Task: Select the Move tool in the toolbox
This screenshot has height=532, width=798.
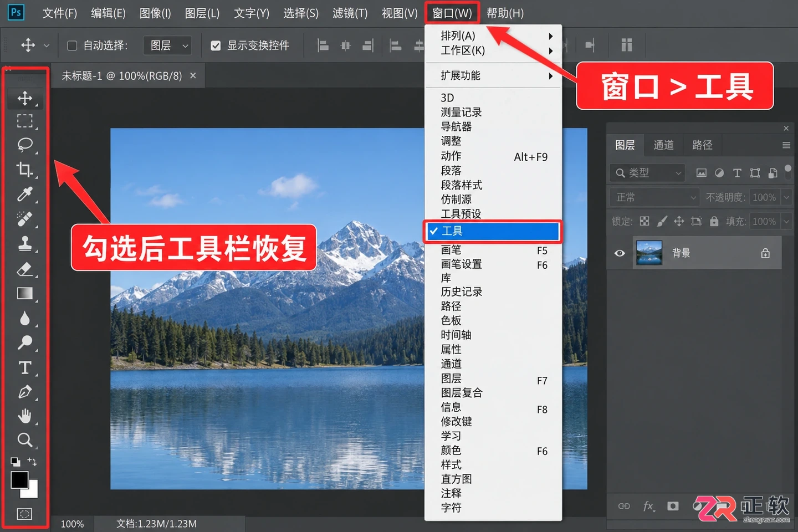Action: (x=24, y=98)
